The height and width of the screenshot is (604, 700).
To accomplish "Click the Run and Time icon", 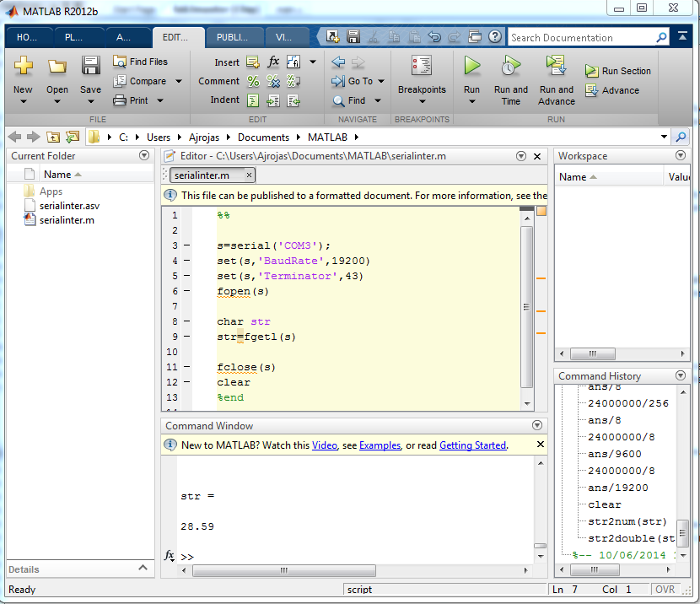I will click(x=510, y=67).
